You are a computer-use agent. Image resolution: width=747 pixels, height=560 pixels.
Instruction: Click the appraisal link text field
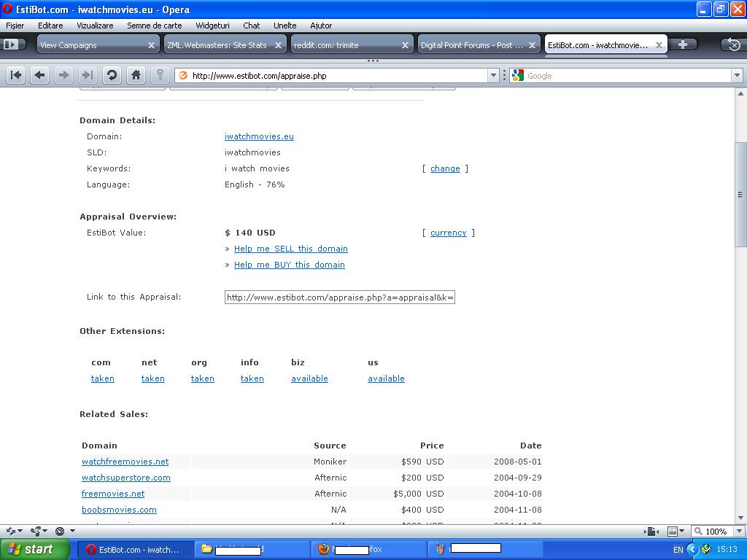pyautogui.click(x=340, y=297)
